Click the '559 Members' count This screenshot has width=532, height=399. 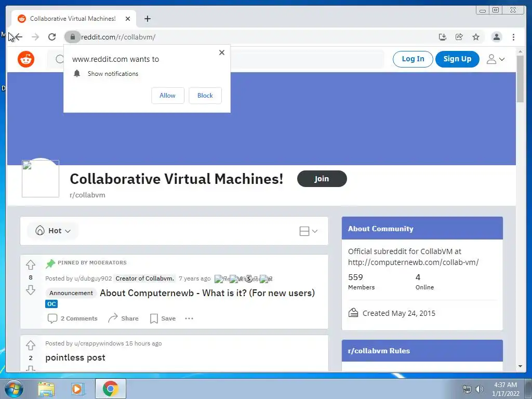362,282
